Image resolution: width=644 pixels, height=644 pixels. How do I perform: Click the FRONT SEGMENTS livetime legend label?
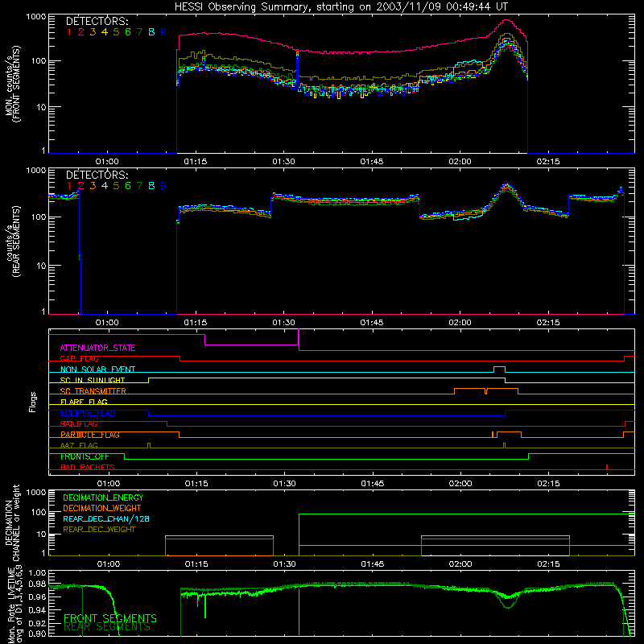(x=110, y=618)
